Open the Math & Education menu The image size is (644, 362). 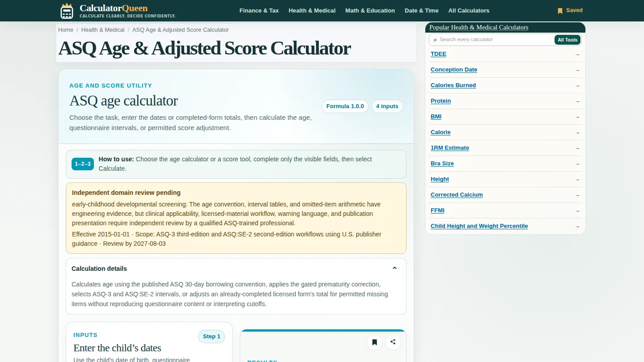coord(370,11)
